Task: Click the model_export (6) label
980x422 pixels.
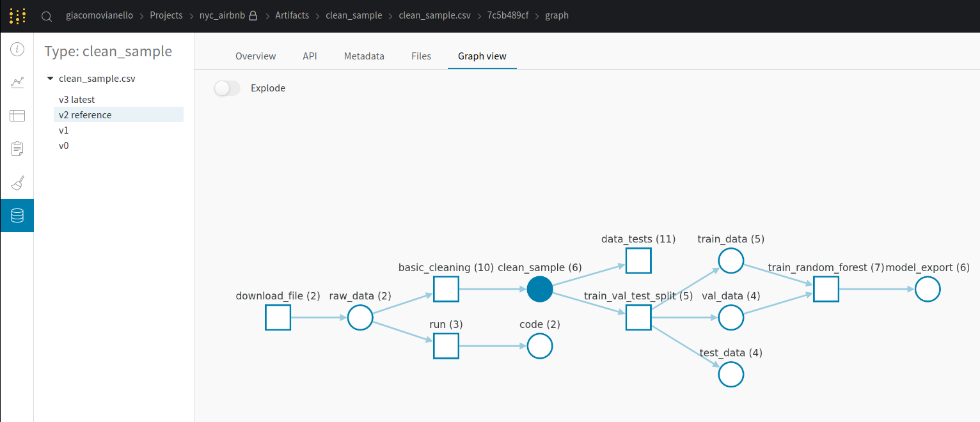Action: [x=928, y=267]
